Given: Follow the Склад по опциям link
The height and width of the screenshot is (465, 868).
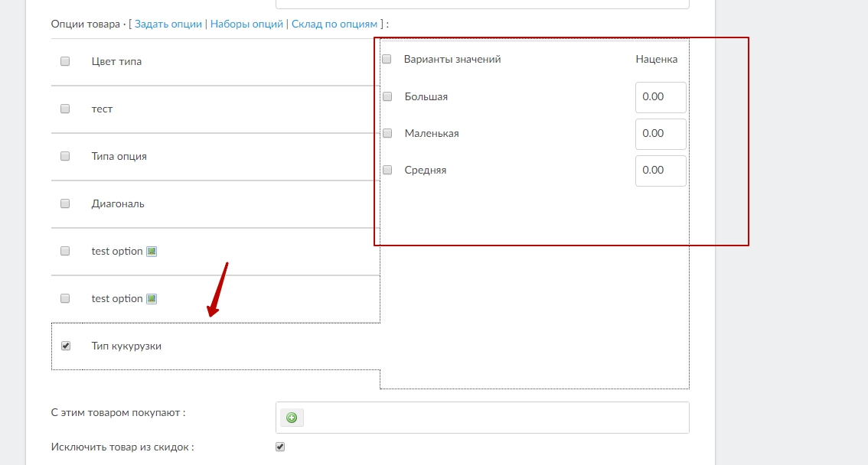Looking at the screenshot, I should click(334, 24).
